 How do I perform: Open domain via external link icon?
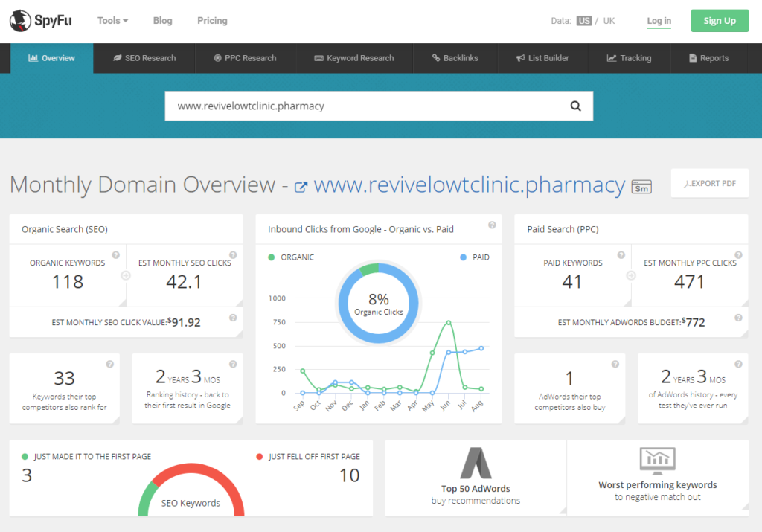(x=301, y=187)
